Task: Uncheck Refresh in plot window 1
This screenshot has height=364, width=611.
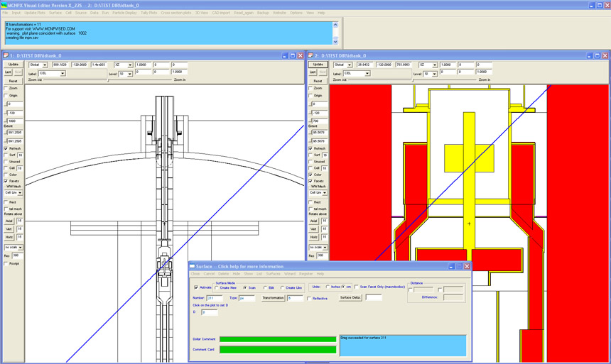Action: 6,149
